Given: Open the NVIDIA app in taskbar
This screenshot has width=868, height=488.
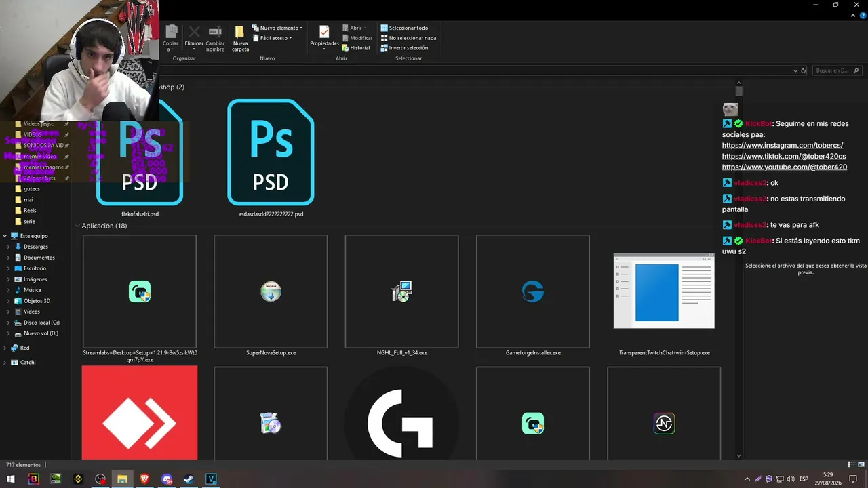Looking at the screenshot, I should click(56, 479).
